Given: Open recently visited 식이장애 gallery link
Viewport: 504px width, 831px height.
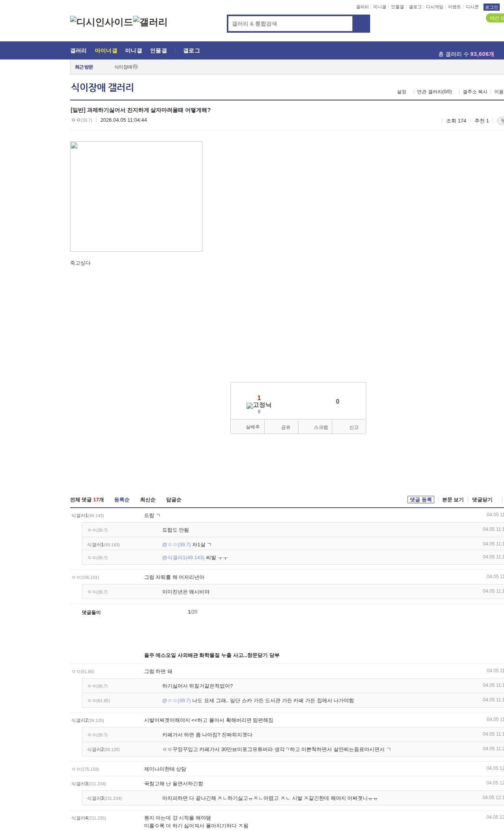Looking at the screenshot, I should (x=126, y=67).
